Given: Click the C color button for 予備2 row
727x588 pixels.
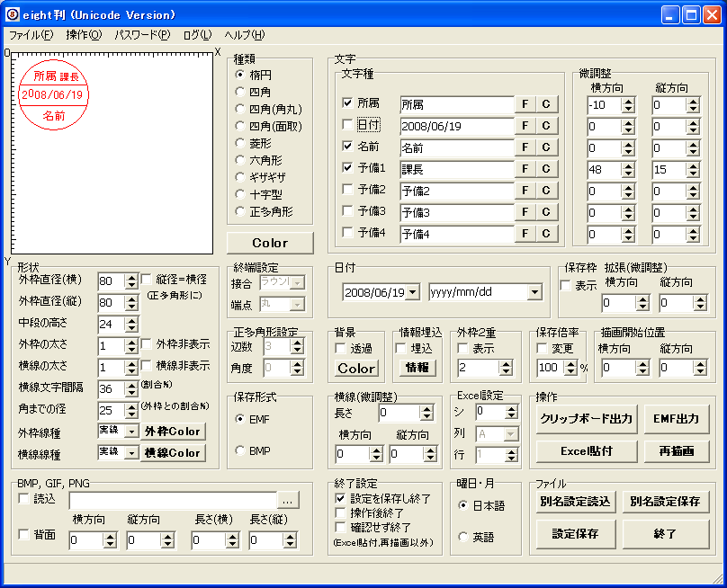Looking at the screenshot, I should pyautogui.click(x=546, y=191).
